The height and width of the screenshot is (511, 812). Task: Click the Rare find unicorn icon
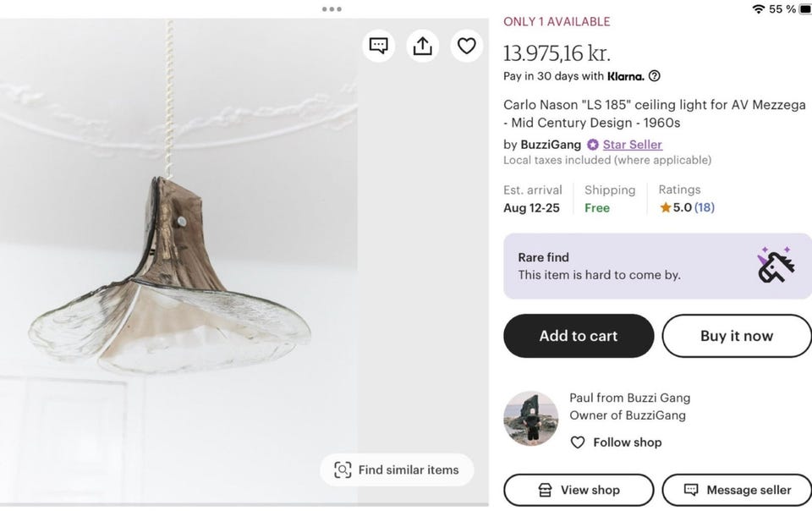(775, 265)
